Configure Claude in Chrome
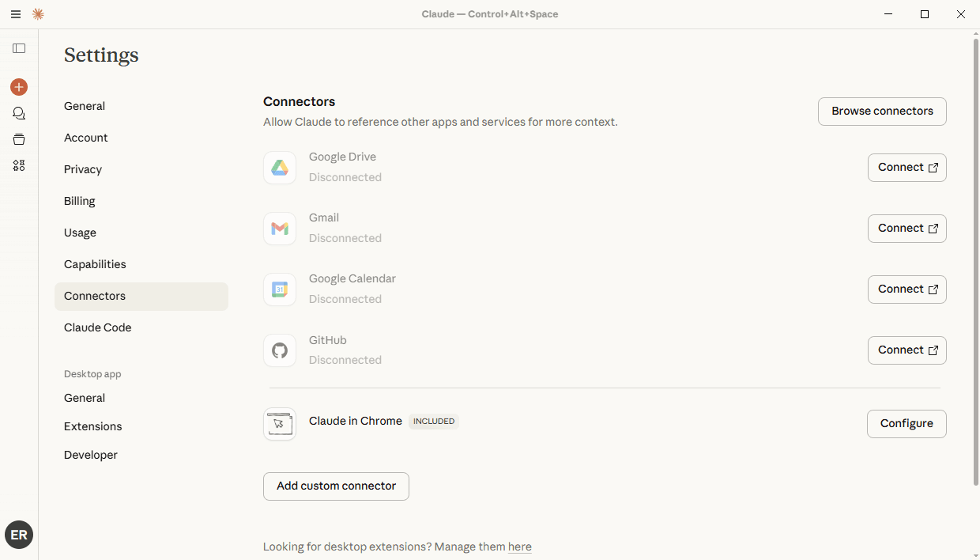980x560 pixels. point(906,424)
